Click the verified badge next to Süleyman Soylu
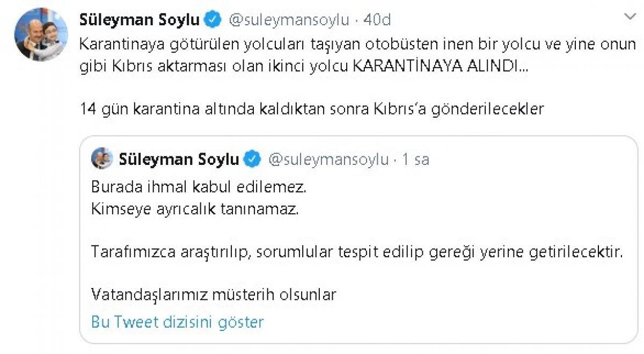This screenshot has width=644, height=354. (211, 18)
